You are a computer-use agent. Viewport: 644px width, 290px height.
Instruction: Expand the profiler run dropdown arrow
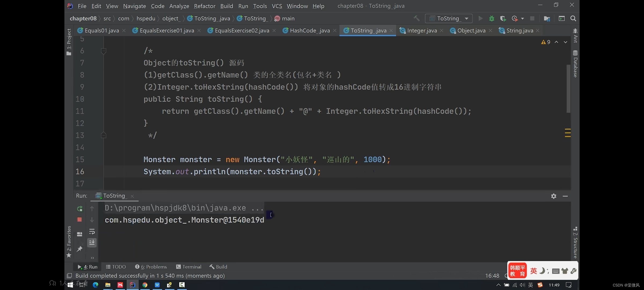pos(522,19)
